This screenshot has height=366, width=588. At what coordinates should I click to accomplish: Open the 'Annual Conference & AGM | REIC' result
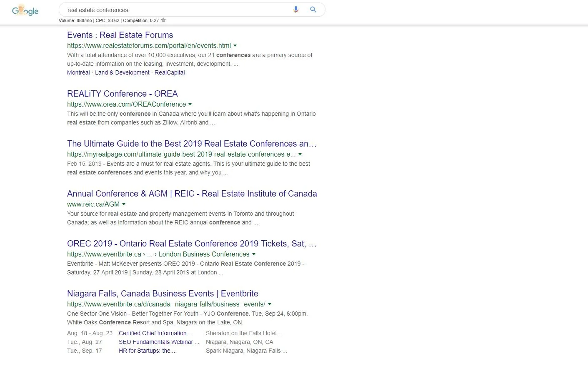point(192,194)
